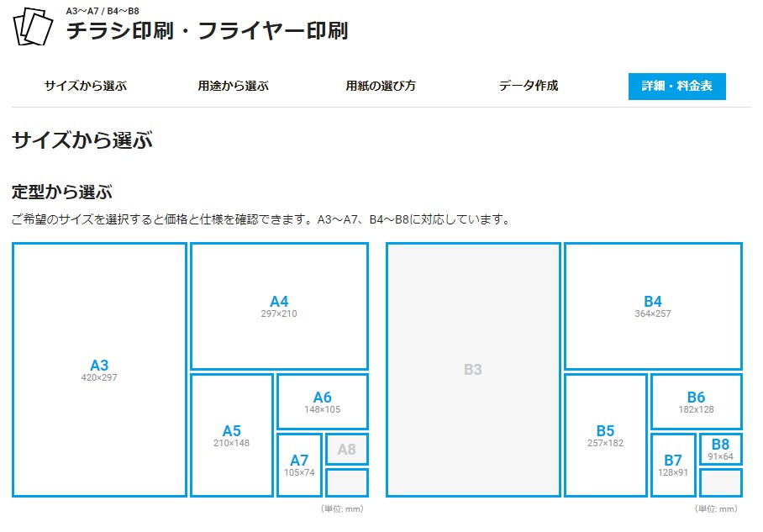Viewport: 763px width, 532px height.
Task: Pick the B6 182×128 size tile
Action: click(x=696, y=402)
